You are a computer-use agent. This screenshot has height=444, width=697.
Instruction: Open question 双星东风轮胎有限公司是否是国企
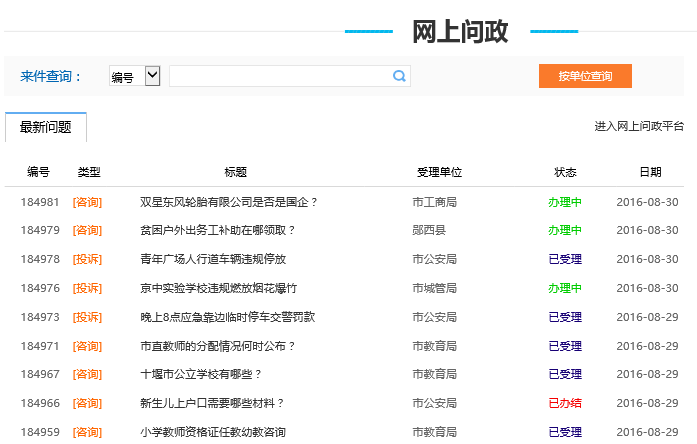(229, 202)
